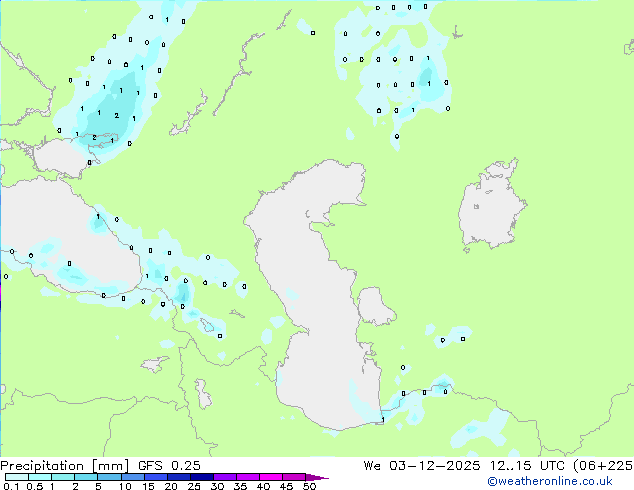Click the '50' legend scale label
Screen dimensions: 634x490
[309, 486]
